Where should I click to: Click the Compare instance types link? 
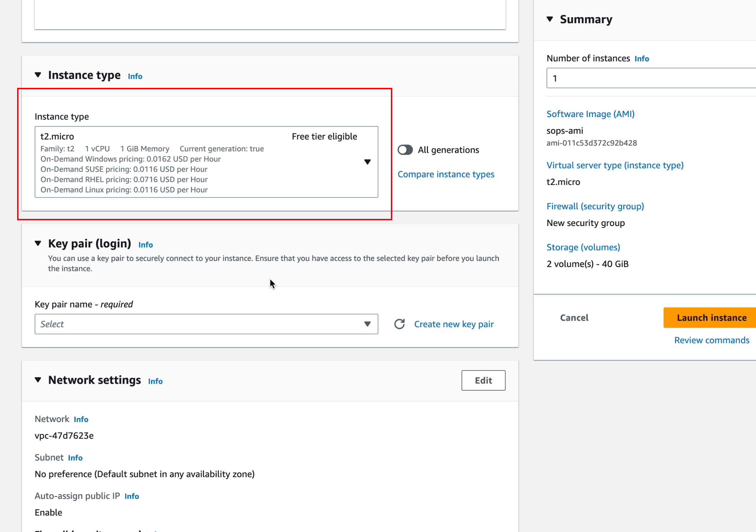pyautogui.click(x=446, y=174)
